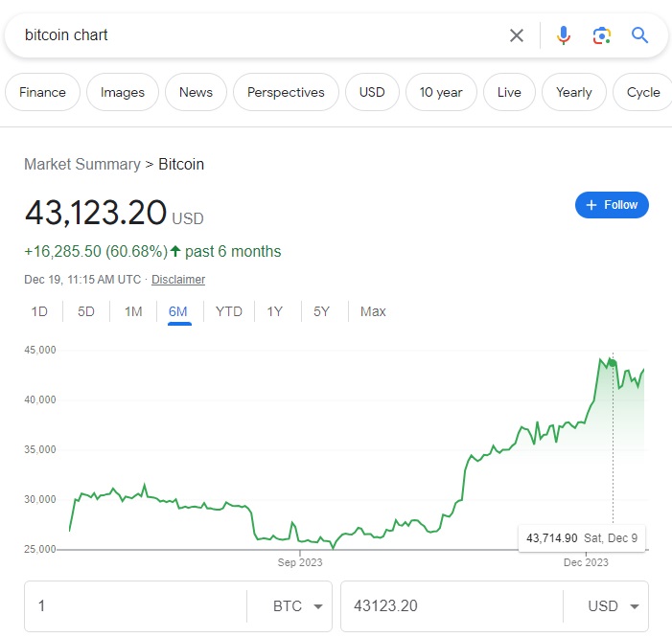672x638 pixels.
Task: Select the 10 year filter chip
Action: (440, 93)
